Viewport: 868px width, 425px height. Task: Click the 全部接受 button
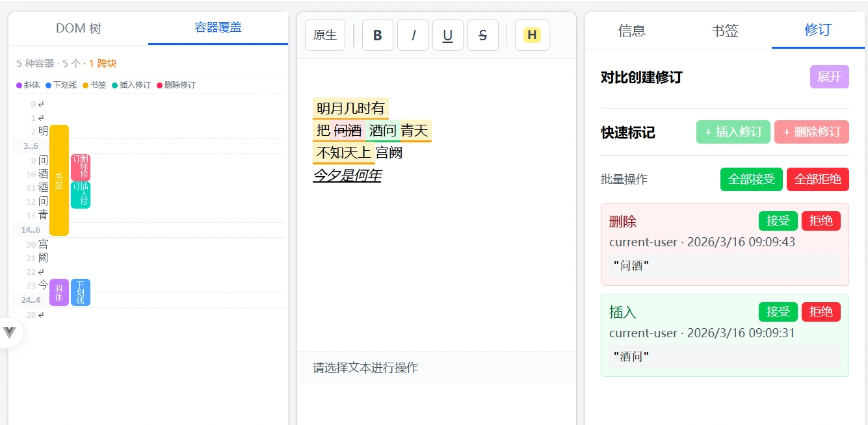(x=751, y=179)
